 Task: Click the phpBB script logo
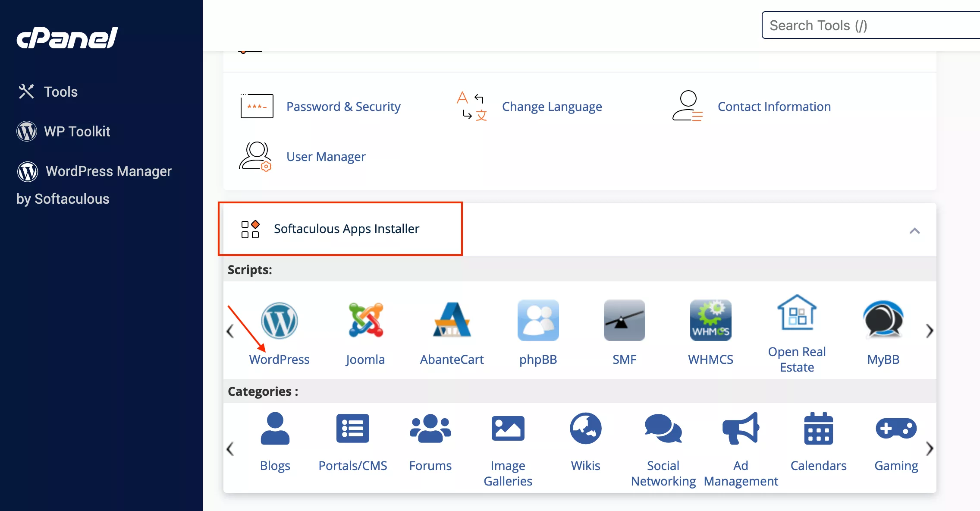click(538, 320)
